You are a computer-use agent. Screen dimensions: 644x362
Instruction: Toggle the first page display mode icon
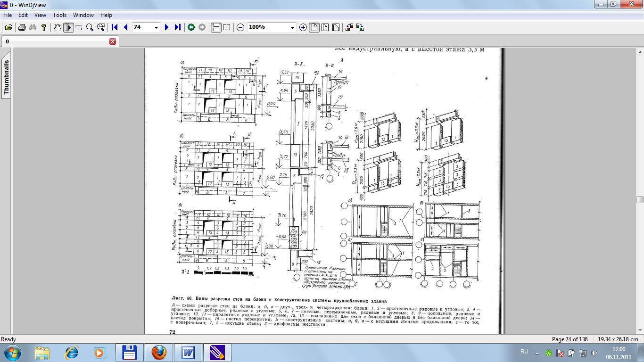pyautogui.click(x=314, y=27)
